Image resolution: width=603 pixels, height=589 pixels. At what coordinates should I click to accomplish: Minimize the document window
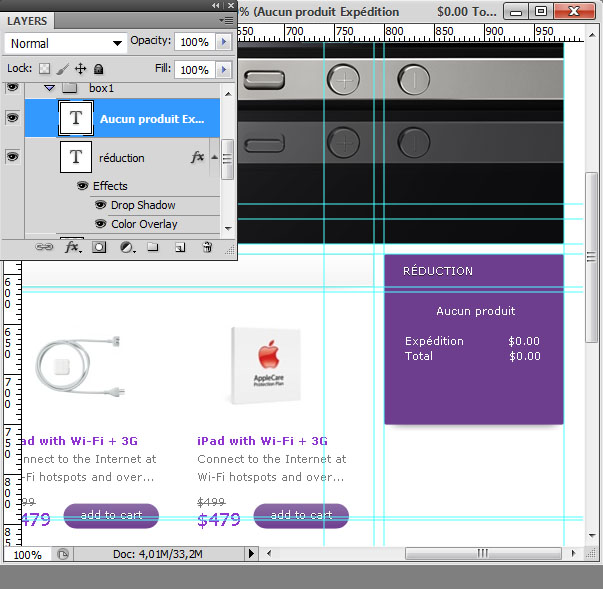516,11
